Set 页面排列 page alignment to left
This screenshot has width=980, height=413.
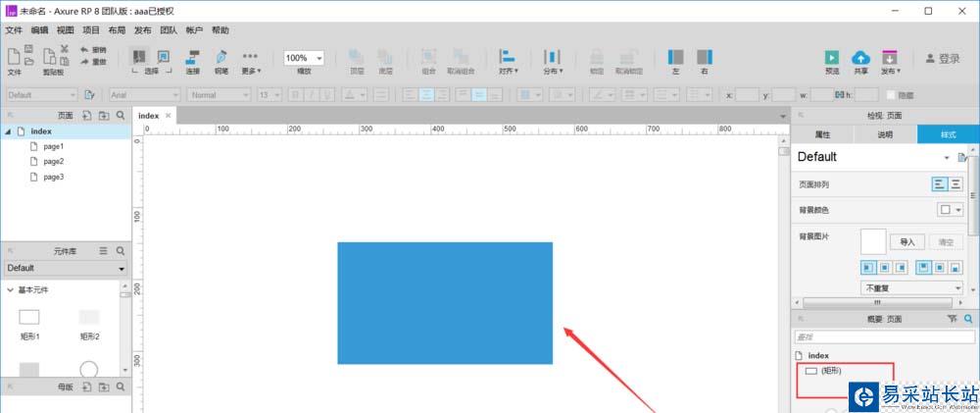[939, 183]
